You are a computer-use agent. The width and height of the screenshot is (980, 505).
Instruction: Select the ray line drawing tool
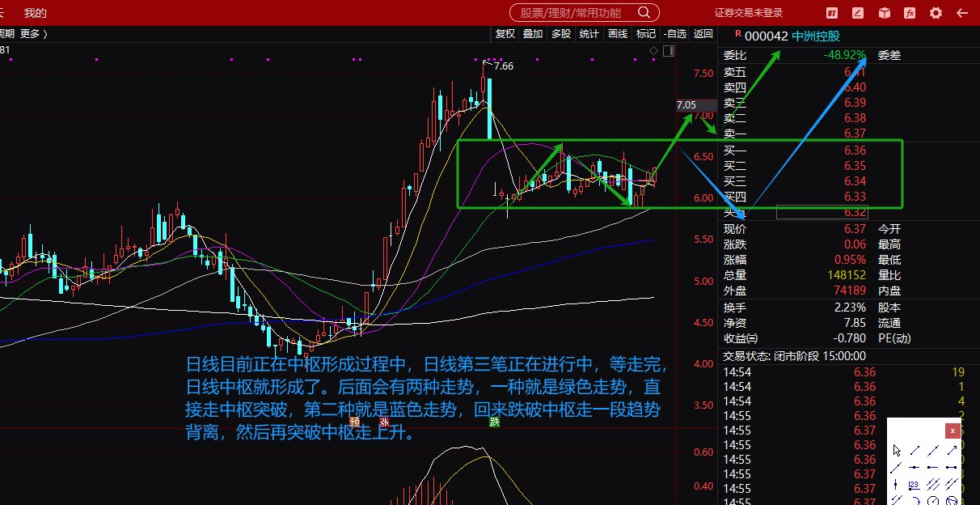896,468
